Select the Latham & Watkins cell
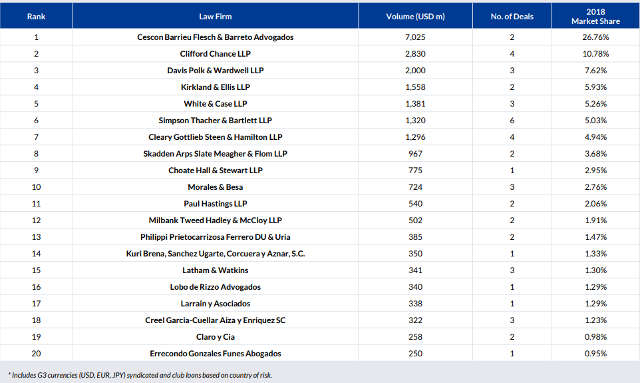Viewport: 640px width, 383px height. (x=216, y=270)
